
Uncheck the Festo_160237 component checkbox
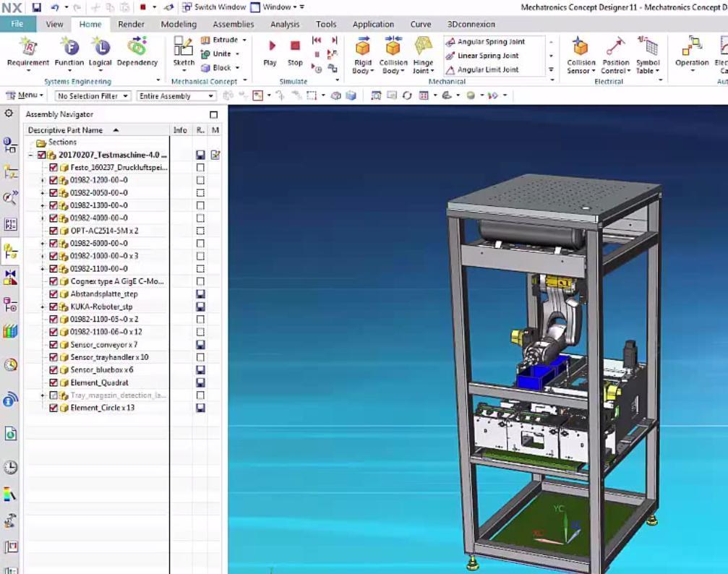(x=53, y=168)
